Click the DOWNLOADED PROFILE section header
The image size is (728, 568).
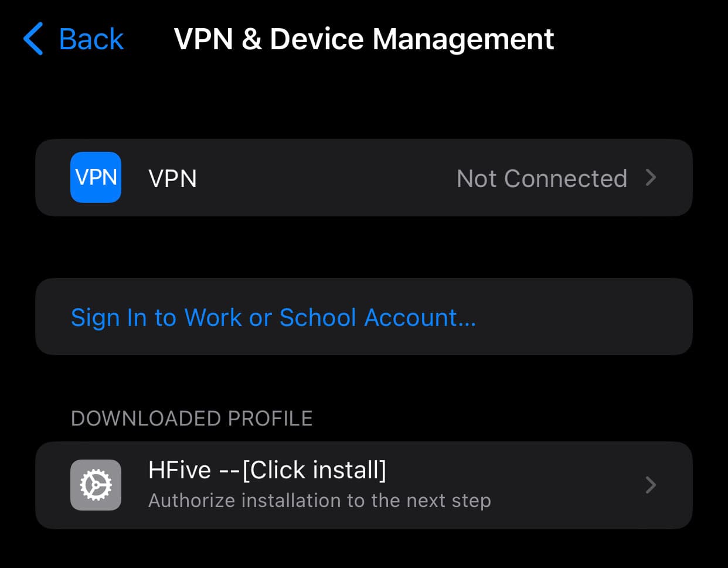(192, 419)
